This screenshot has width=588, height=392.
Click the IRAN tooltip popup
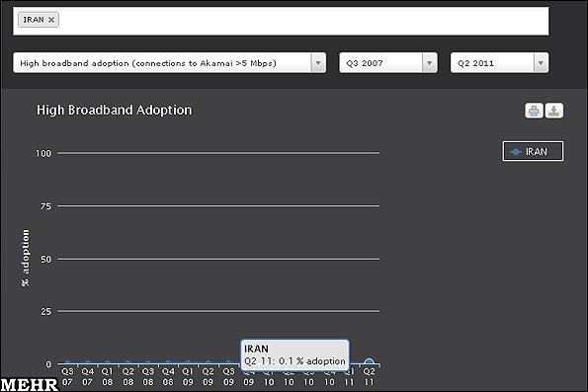(x=294, y=354)
